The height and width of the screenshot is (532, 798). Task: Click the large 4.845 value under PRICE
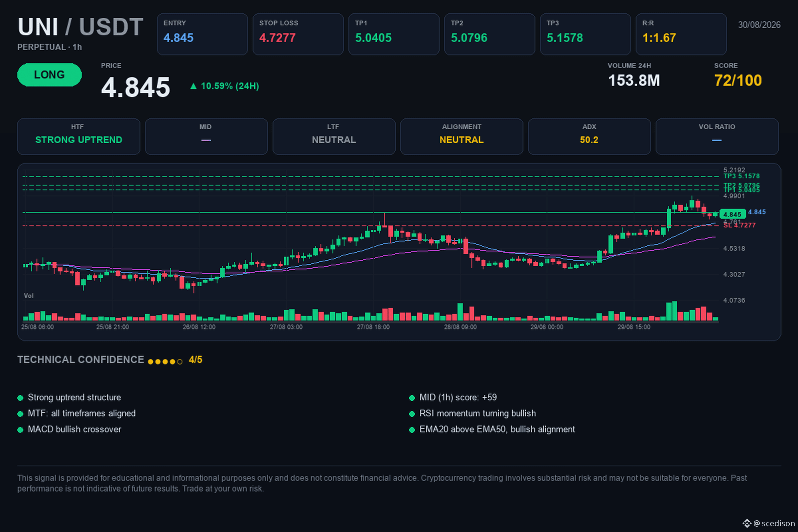135,87
